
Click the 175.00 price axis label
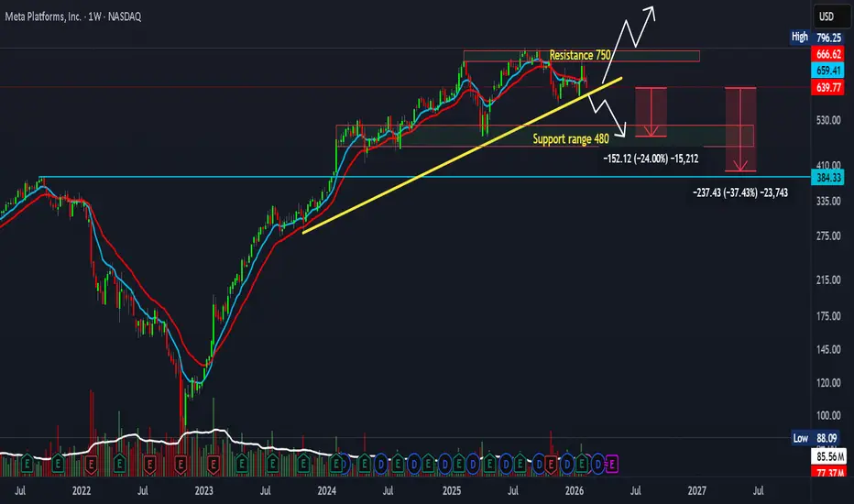[x=828, y=316]
